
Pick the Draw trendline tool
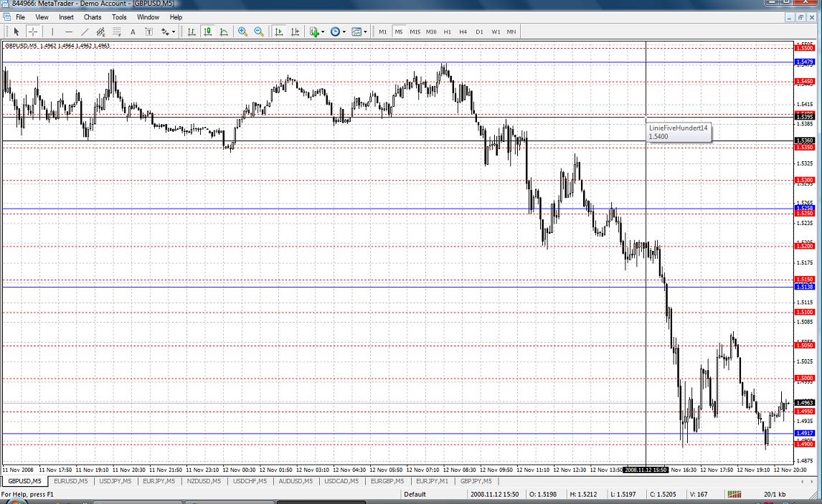tap(85, 32)
